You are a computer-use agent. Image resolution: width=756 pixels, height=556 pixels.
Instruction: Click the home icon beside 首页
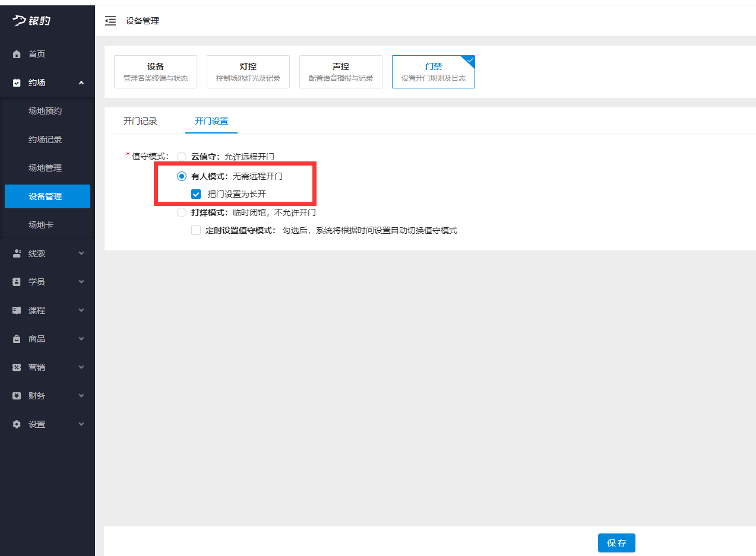[x=16, y=54]
